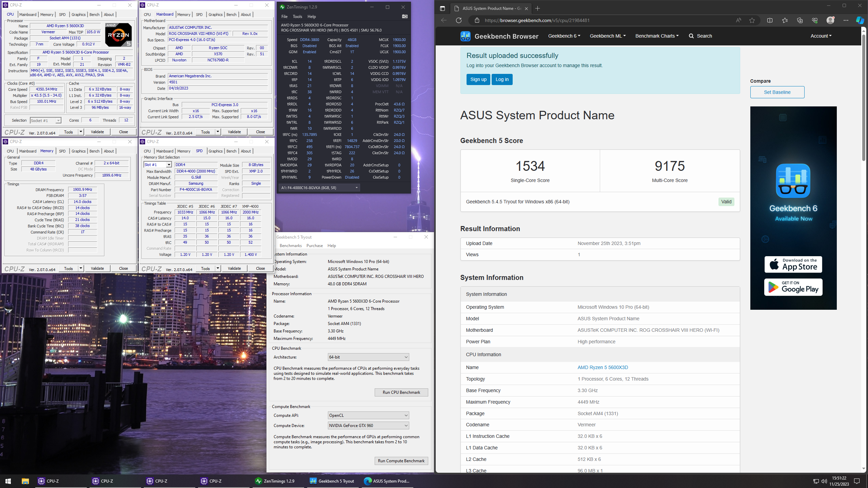Click the Get it on Google Play badge
This screenshot has width=868, height=488.
(x=793, y=287)
